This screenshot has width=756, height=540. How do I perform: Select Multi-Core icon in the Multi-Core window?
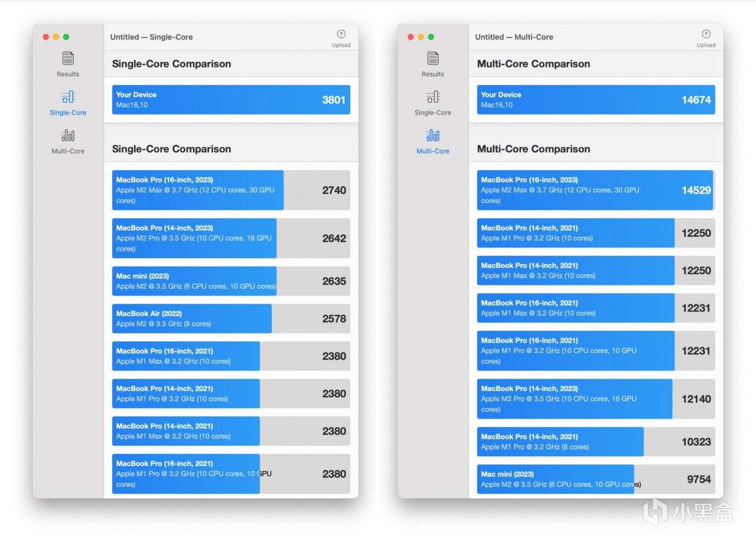click(433, 136)
